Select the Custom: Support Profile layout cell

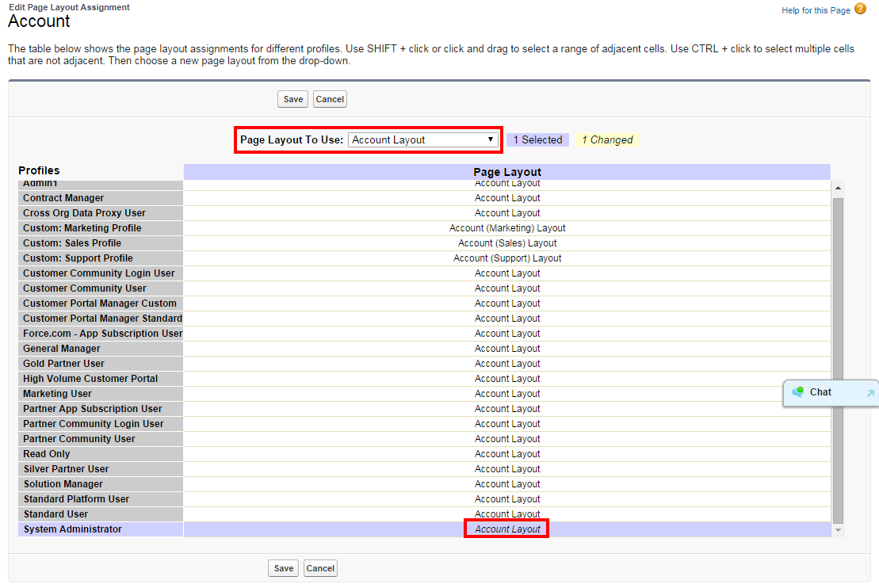tap(507, 258)
